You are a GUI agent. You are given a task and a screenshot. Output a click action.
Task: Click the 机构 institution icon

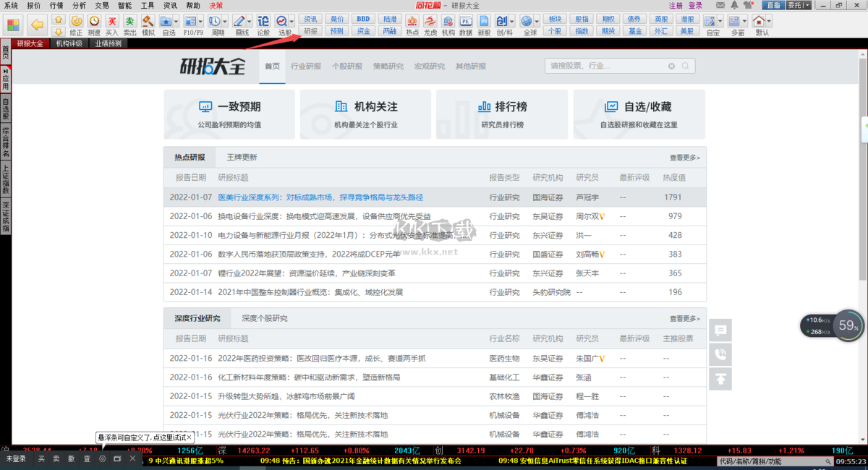[x=448, y=25]
